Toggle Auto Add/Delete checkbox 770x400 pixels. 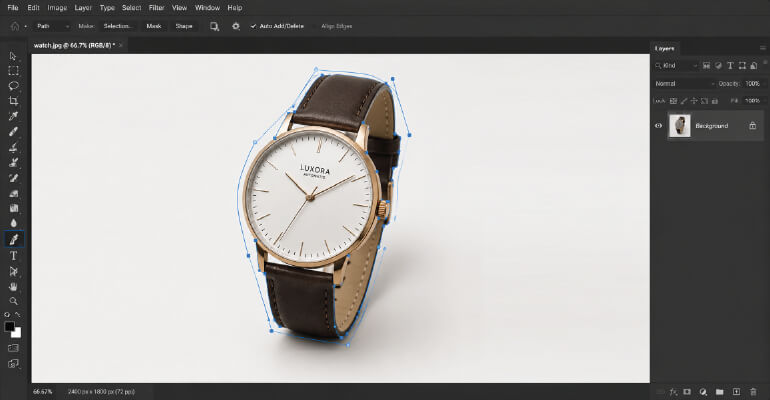click(x=253, y=27)
